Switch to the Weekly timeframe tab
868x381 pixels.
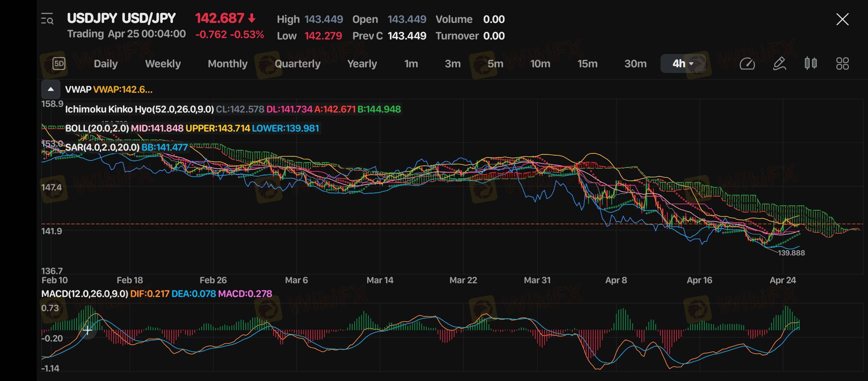click(x=163, y=64)
